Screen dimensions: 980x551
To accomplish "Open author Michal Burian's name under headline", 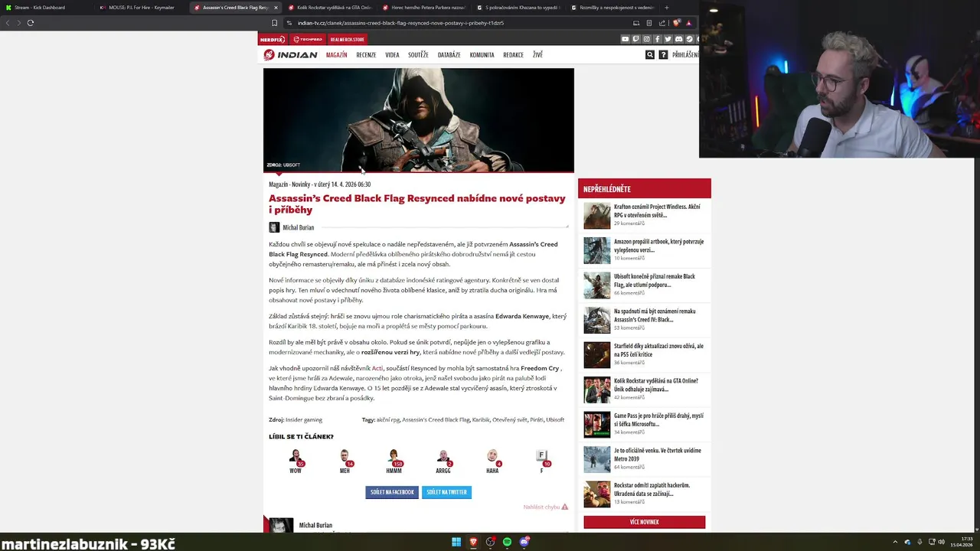I will 299,227.
